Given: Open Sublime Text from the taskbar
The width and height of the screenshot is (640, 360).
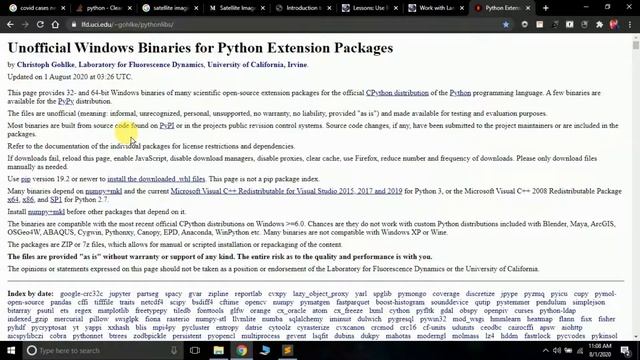Looking at the screenshot, I should pos(288,350).
